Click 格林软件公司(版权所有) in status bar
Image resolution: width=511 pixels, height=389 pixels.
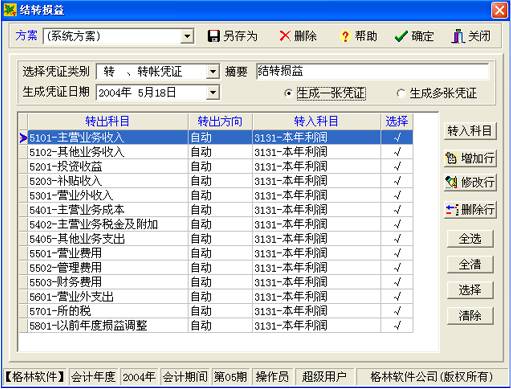pos(432,377)
